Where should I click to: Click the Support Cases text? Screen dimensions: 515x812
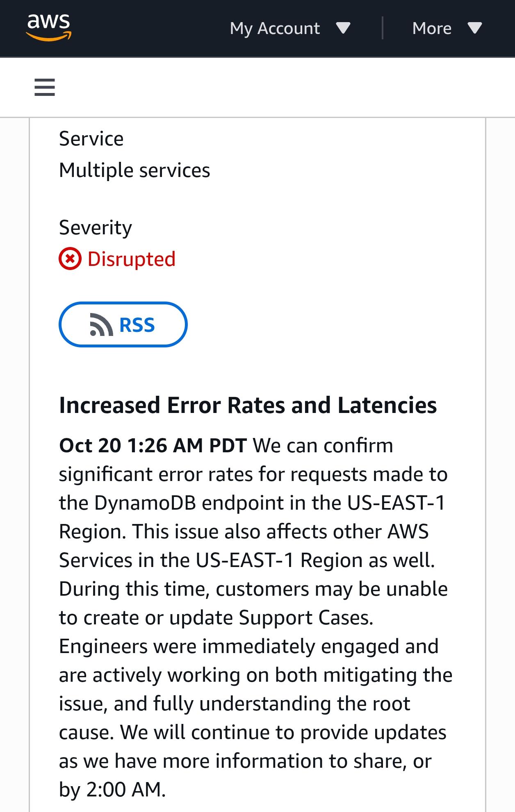click(305, 617)
